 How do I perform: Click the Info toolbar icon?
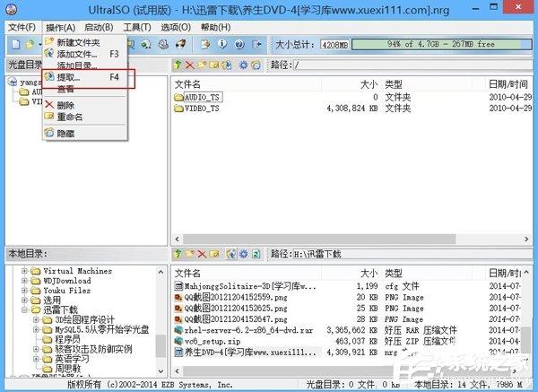[x=222, y=44]
